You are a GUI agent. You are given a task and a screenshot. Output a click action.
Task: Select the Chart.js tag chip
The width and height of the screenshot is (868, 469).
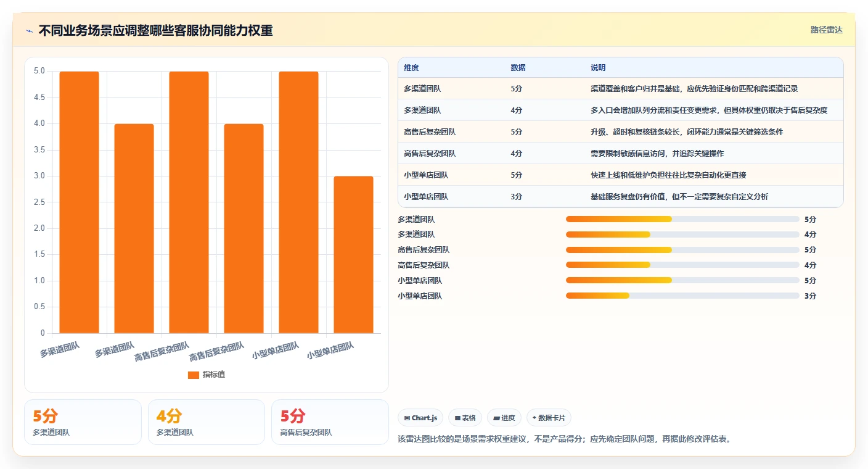coord(420,418)
